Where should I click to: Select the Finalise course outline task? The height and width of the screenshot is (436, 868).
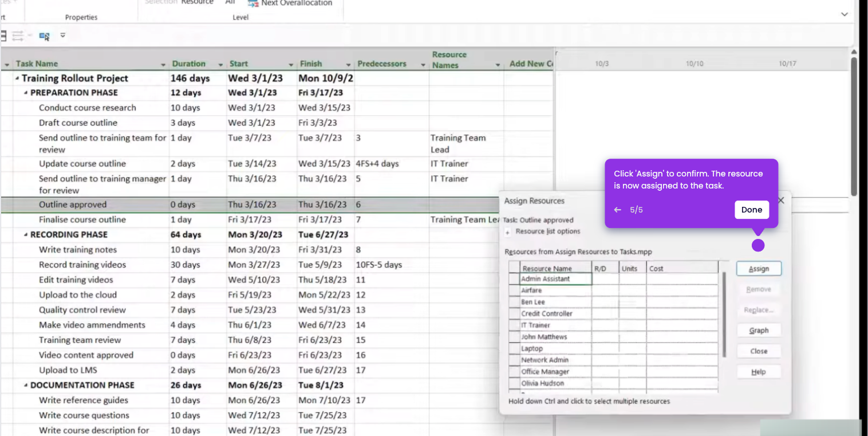[82, 219]
